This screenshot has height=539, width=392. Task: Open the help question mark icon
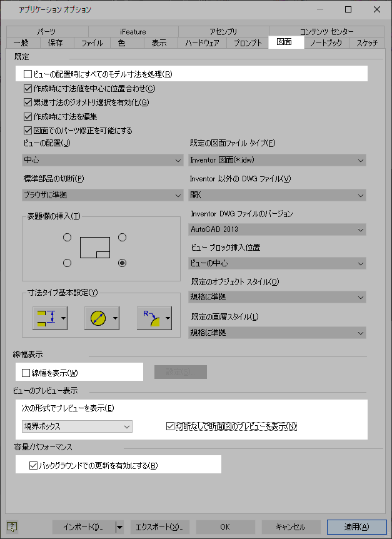pos(12,526)
